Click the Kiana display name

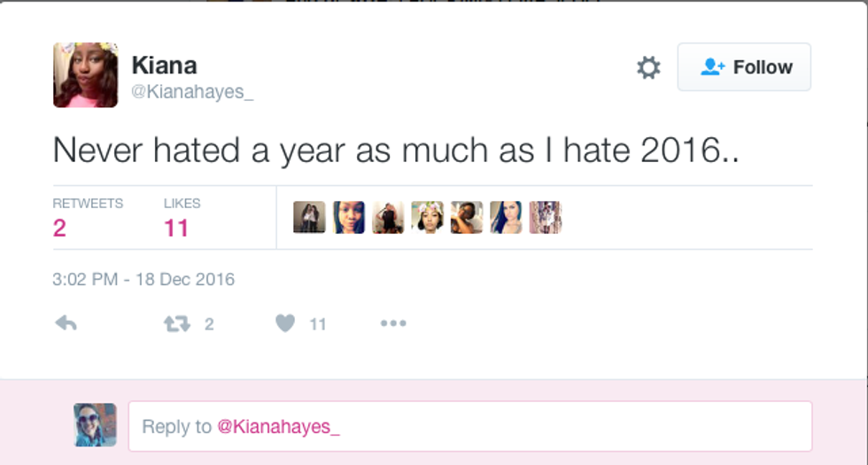(164, 65)
